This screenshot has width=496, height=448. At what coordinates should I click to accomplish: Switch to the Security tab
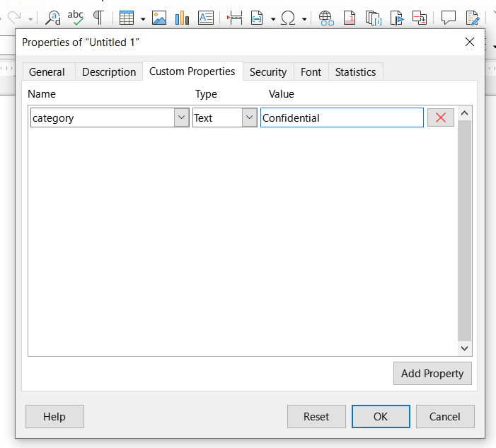click(x=268, y=71)
